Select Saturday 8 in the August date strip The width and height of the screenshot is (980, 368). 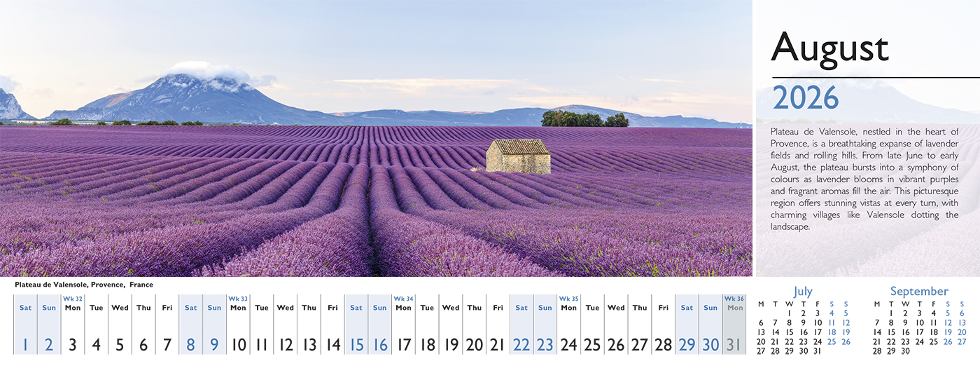pyautogui.click(x=191, y=324)
